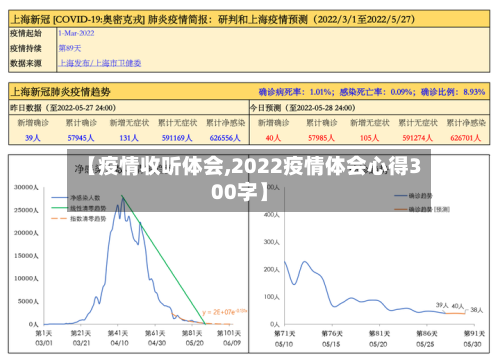Select the 今日预测 (至2022-05-28 24:00) header
500x362 pixels.
[x=303, y=108]
